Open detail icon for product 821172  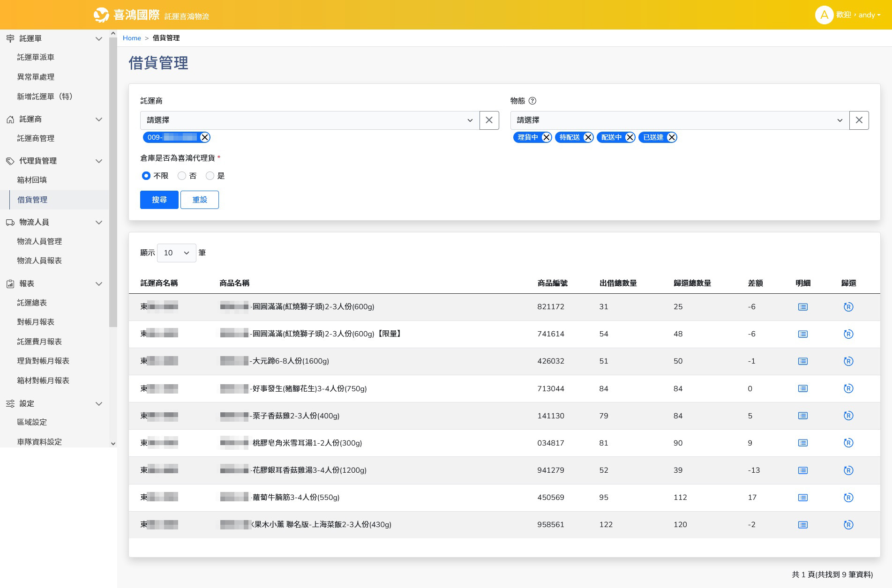802,307
